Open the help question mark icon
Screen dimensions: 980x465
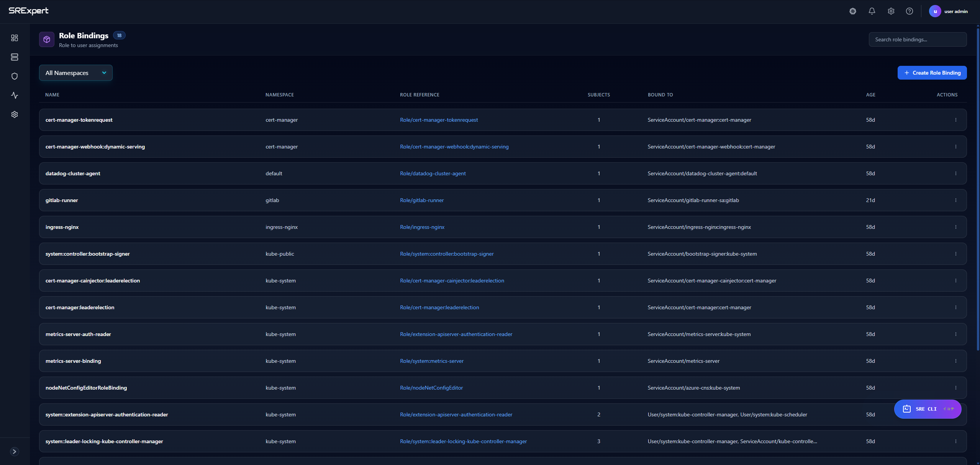[910, 11]
